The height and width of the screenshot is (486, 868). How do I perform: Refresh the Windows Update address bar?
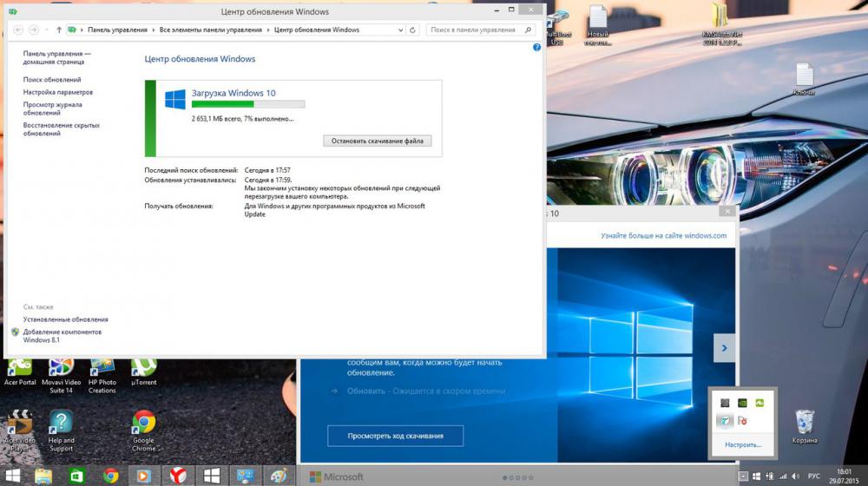point(412,30)
